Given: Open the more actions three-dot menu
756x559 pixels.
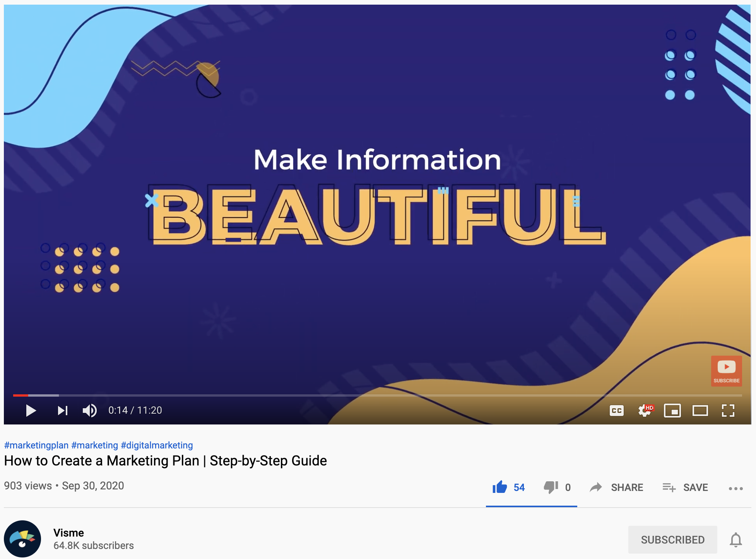Looking at the screenshot, I should (x=735, y=488).
